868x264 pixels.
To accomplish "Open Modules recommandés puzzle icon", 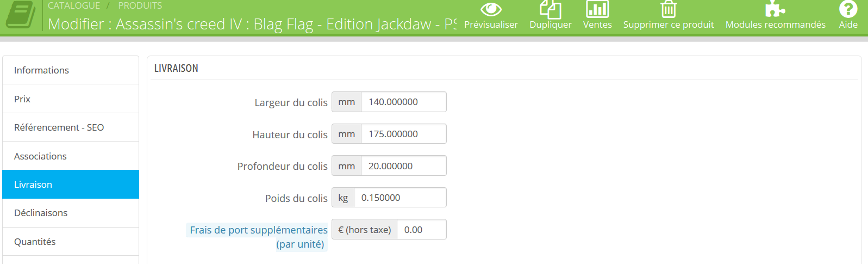I will (x=775, y=9).
